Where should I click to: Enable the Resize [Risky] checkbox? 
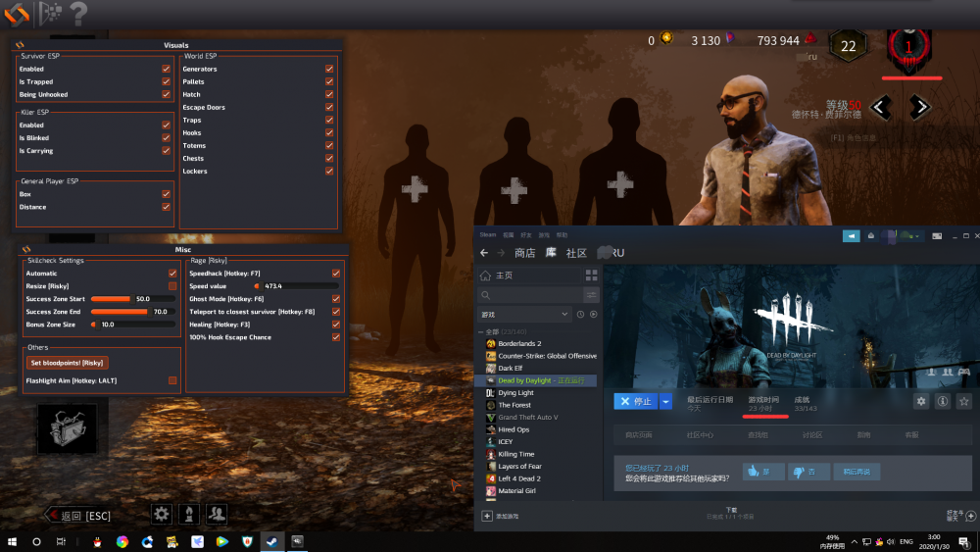(172, 285)
